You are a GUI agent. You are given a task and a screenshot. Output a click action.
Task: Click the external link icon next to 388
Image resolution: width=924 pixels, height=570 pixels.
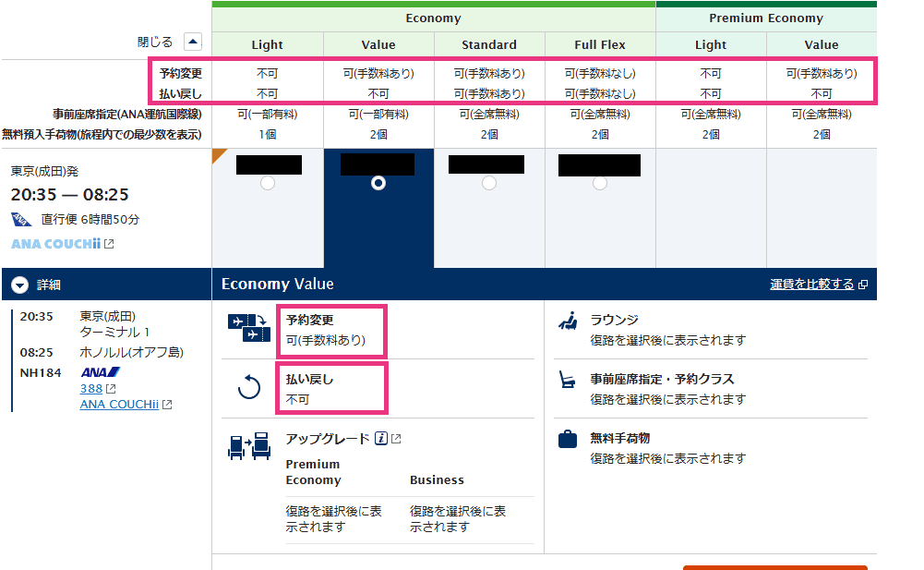point(111,389)
